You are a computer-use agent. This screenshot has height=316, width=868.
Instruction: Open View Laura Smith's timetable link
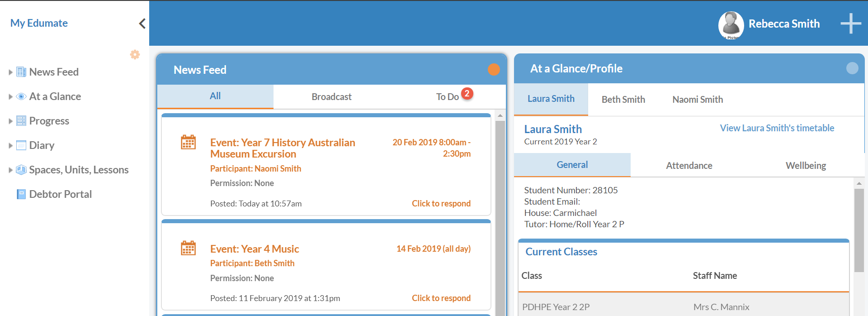777,128
